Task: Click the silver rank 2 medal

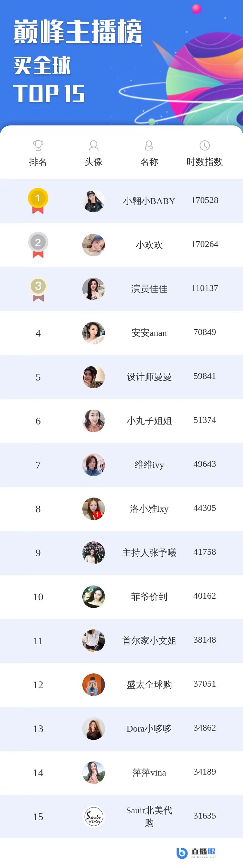Action: point(38,245)
